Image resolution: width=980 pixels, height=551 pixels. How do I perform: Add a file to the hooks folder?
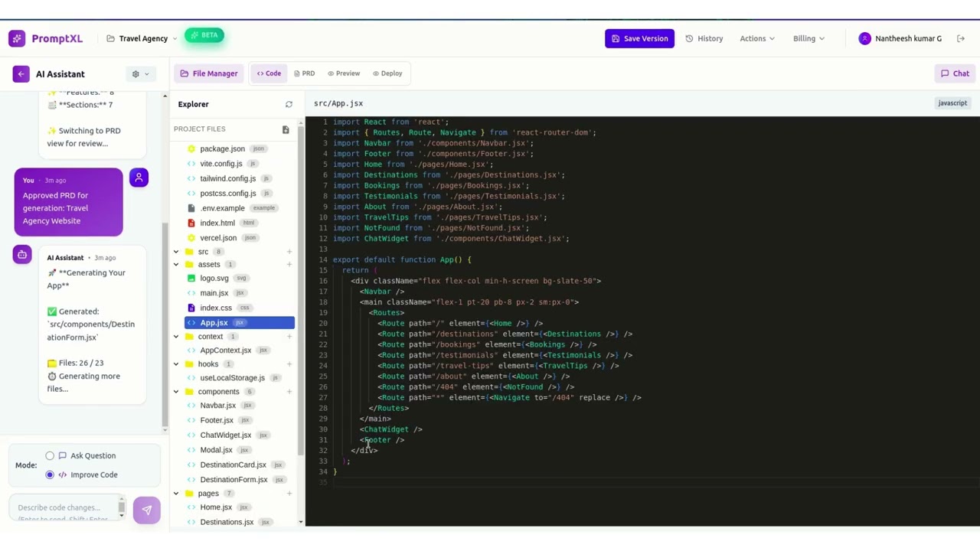coord(289,364)
